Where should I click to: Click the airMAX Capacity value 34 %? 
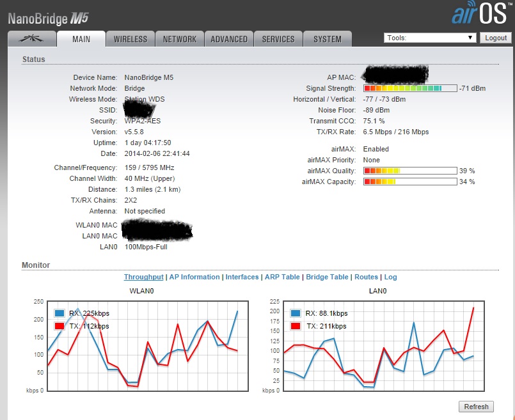click(467, 182)
